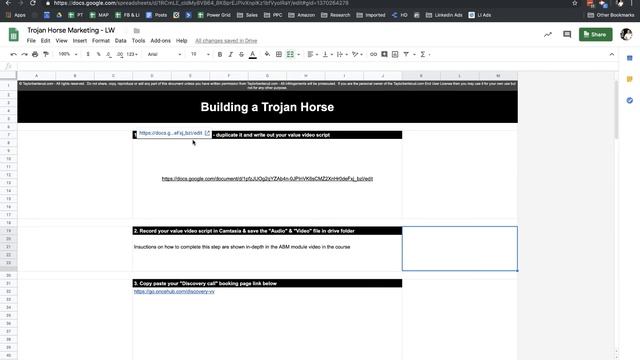Screen dimensions: 640x360
Task: Open the text color picker
Action: point(253,55)
